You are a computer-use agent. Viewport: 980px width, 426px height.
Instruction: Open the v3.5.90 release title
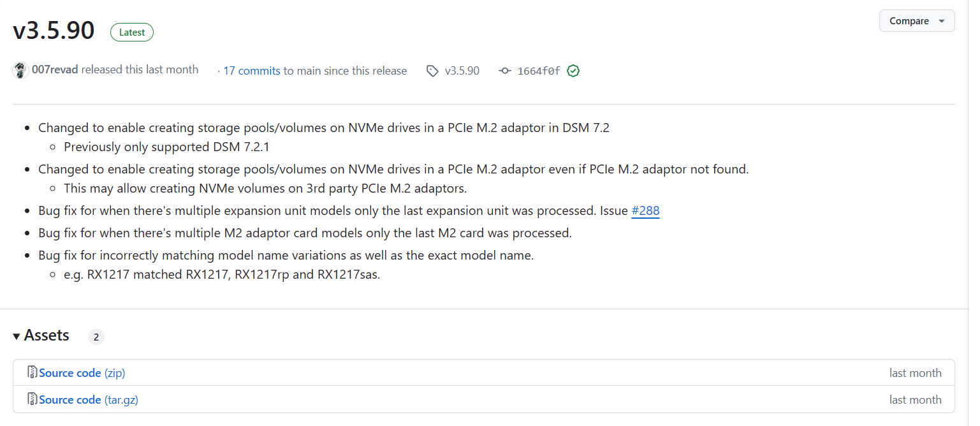(54, 31)
